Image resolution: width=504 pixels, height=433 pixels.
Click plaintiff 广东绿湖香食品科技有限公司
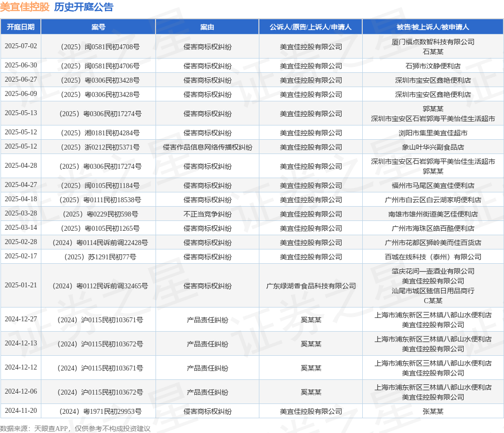[x=311, y=286]
